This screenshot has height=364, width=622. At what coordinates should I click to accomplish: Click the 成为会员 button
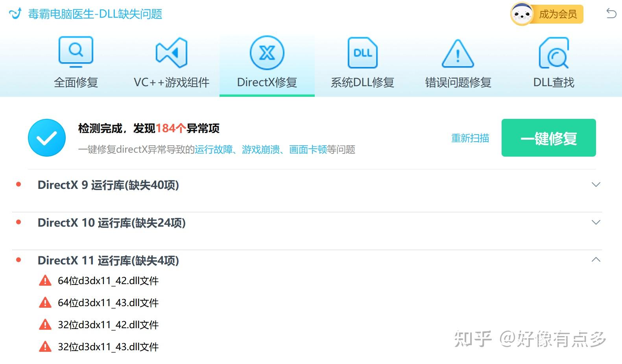557,15
